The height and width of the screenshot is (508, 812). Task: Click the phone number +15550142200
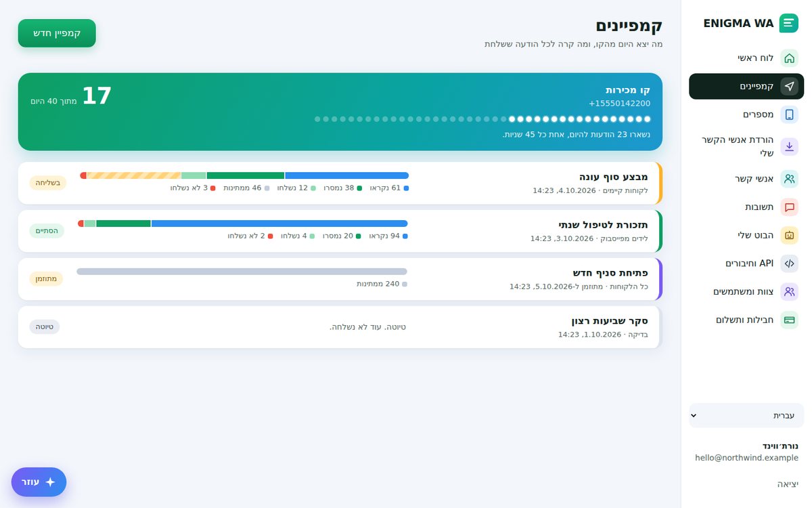620,104
